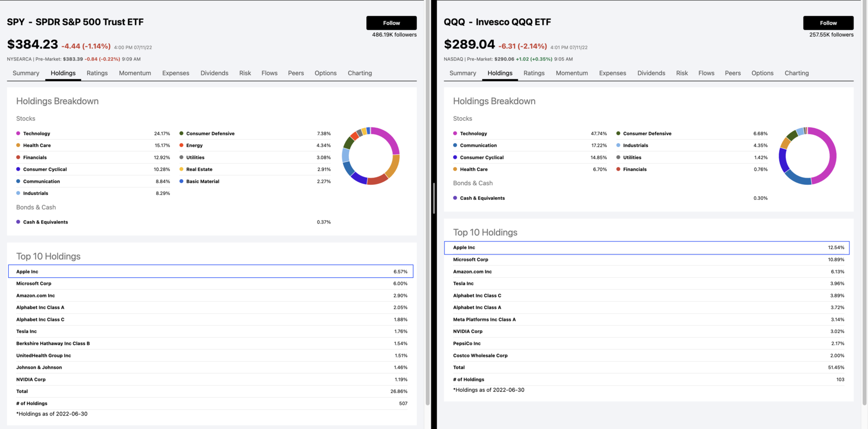Click SPY holdings donut chart

click(371, 156)
